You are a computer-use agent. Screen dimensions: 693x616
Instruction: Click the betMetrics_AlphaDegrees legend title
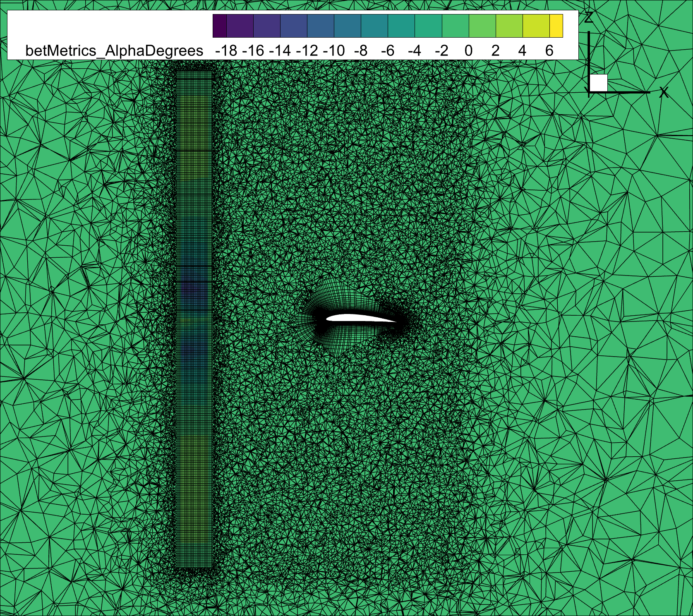114,51
